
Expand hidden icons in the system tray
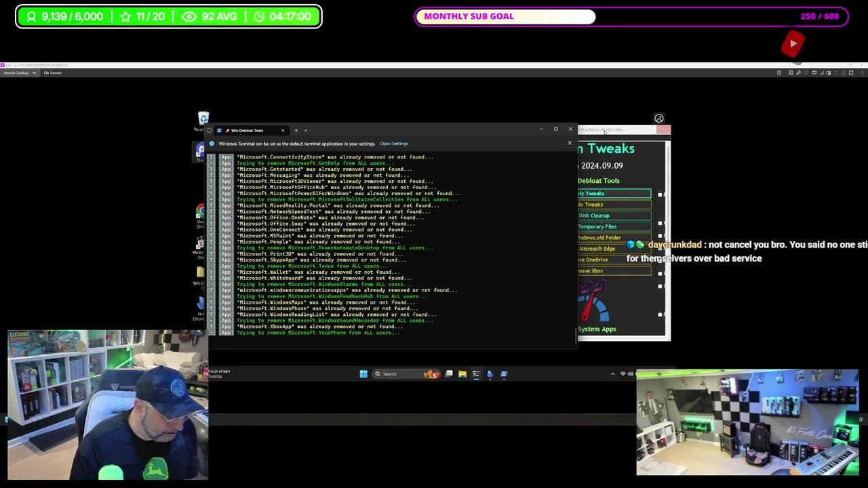pyautogui.click(x=613, y=373)
